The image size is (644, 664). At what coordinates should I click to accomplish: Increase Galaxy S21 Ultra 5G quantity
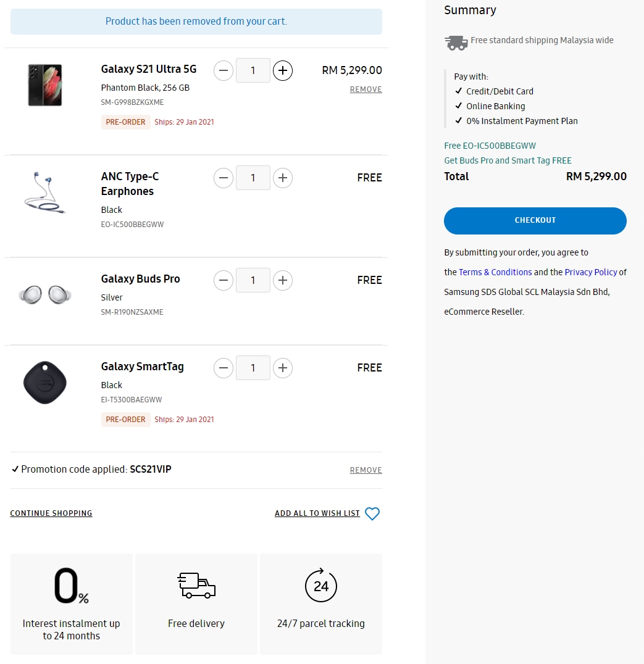click(283, 70)
